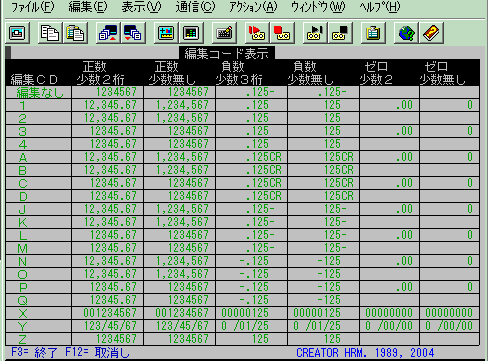Click the Copy toolbar icon
This screenshot has height=361, width=488.
pos(50,33)
